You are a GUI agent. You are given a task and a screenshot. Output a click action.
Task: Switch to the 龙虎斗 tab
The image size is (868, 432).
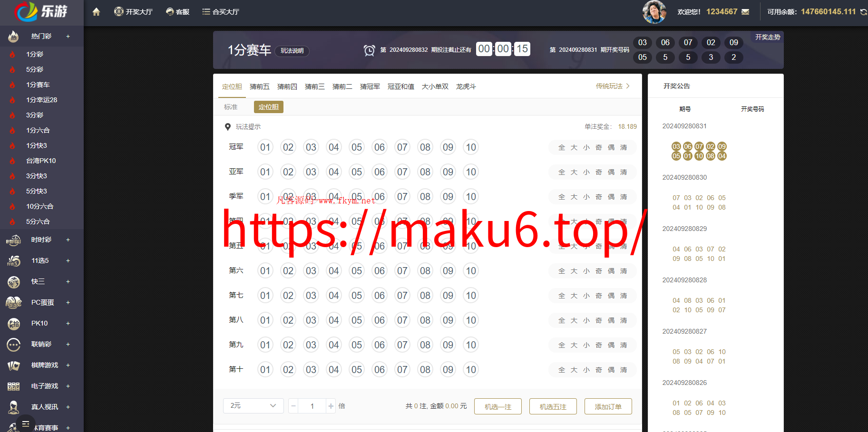click(466, 86)
